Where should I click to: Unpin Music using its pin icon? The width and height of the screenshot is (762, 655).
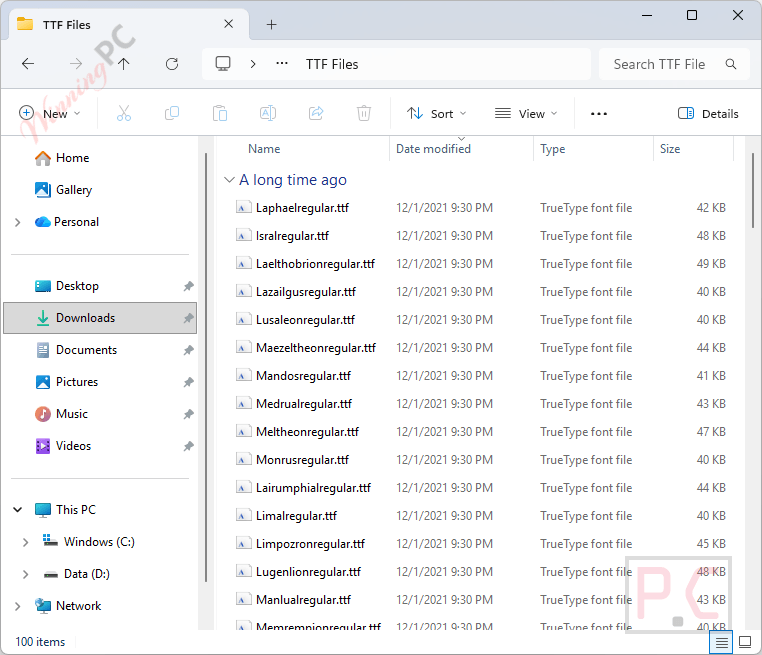(x=189, y=414)
